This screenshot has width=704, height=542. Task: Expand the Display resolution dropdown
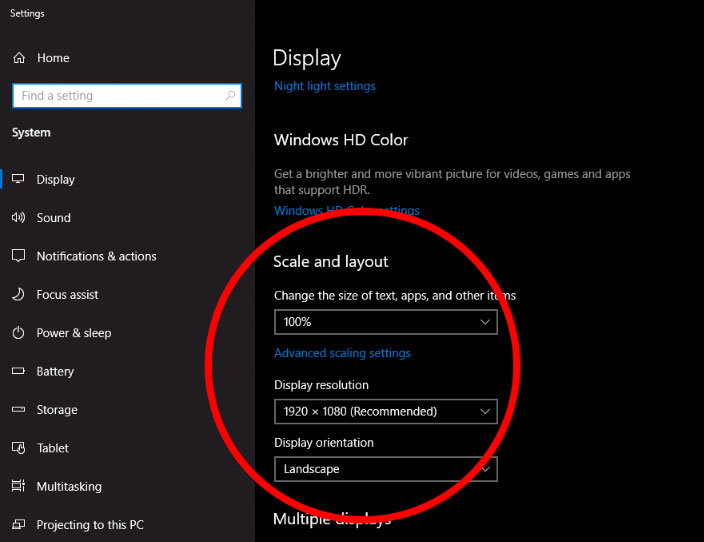(x=385, y=411)
